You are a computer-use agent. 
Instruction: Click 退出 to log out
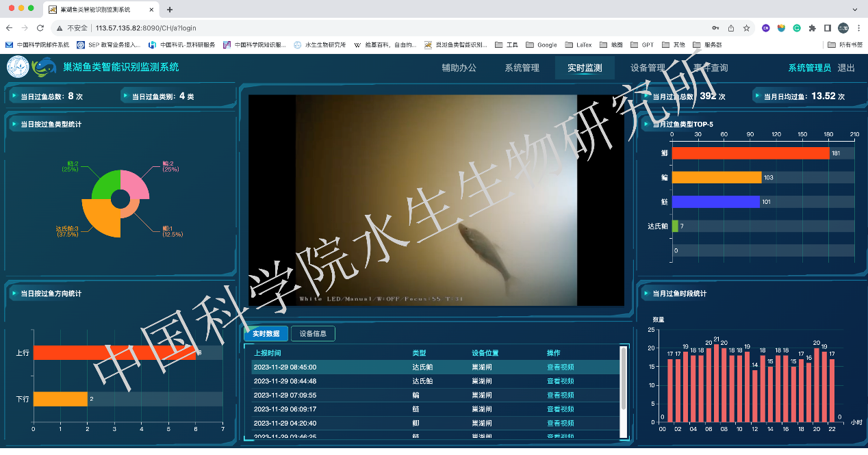846,68
